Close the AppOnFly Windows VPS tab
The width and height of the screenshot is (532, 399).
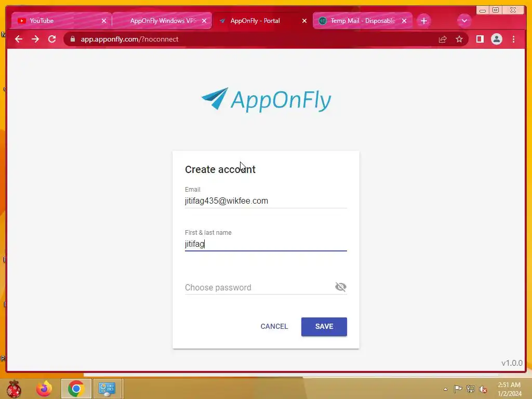[x=204, y=21]
